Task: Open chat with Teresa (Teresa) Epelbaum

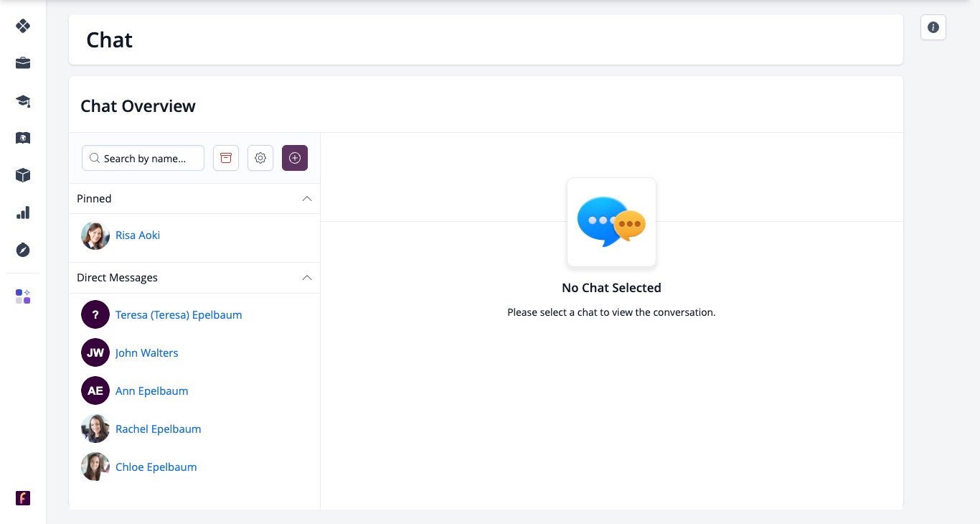Action: pos(179,314)
